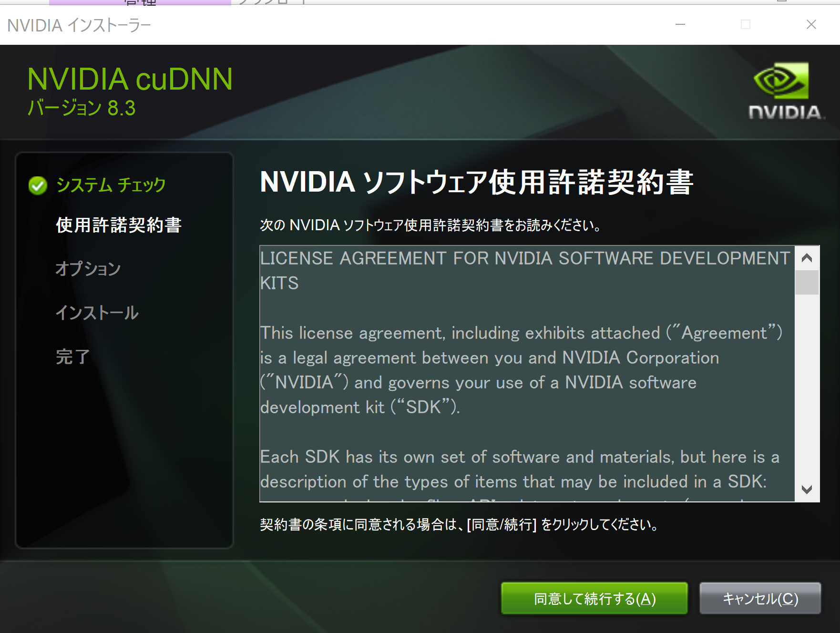Minimize the NVIDIA installer window
Image resolution: width=840 pixels, height=633 pixels.
(680, 24)
